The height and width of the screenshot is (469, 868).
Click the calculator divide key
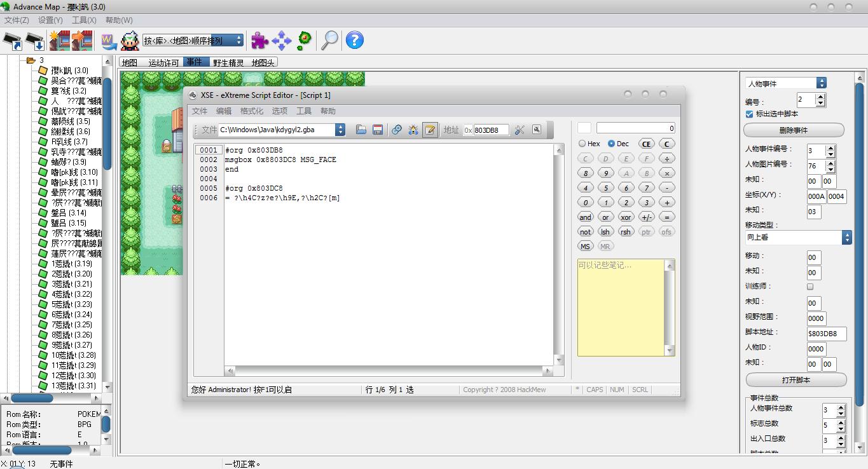[666, 158]
